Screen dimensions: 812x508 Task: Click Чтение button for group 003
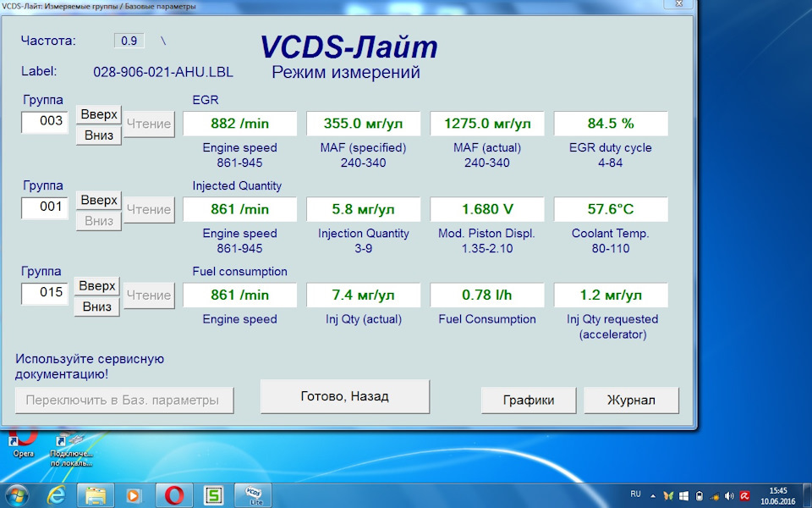149,124
